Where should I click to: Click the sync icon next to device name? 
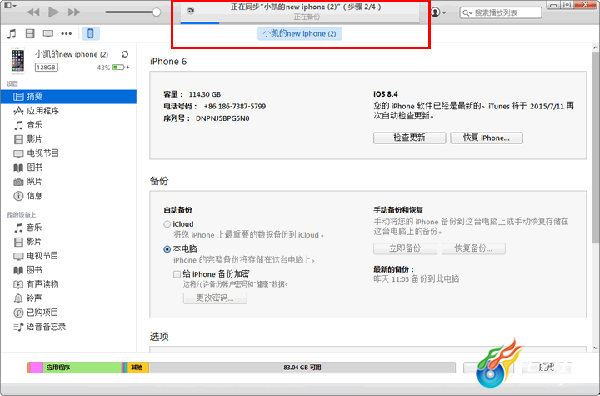pyautogui.click(x=125, y=54)
